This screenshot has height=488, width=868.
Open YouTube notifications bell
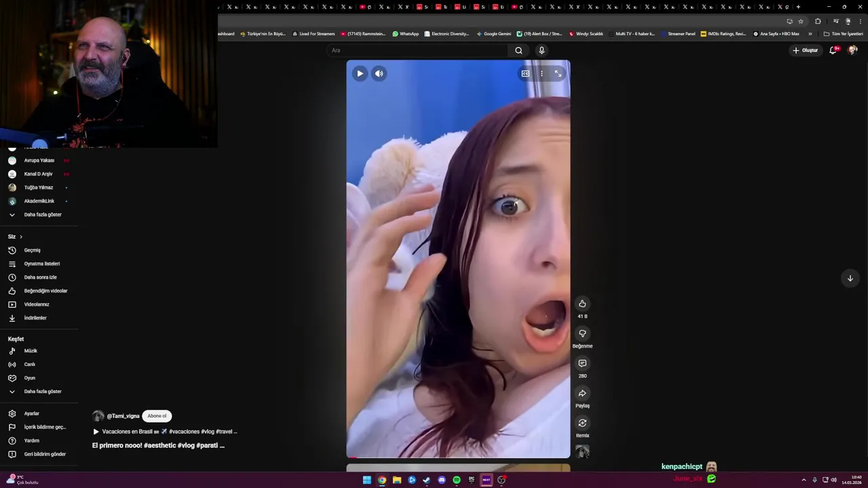click(x=833, y=50)
